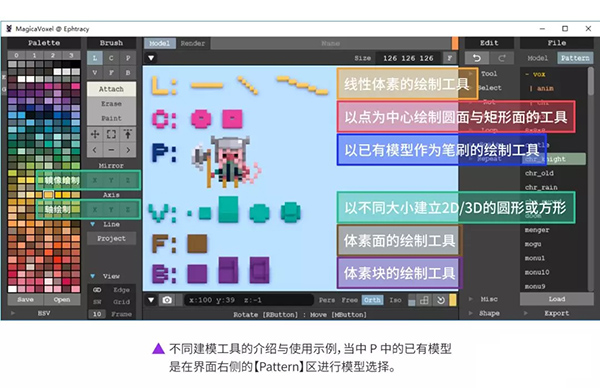This screenshot has height=388, width=600.
Task: Expand the Export section in File
Action: coord(526,313)
